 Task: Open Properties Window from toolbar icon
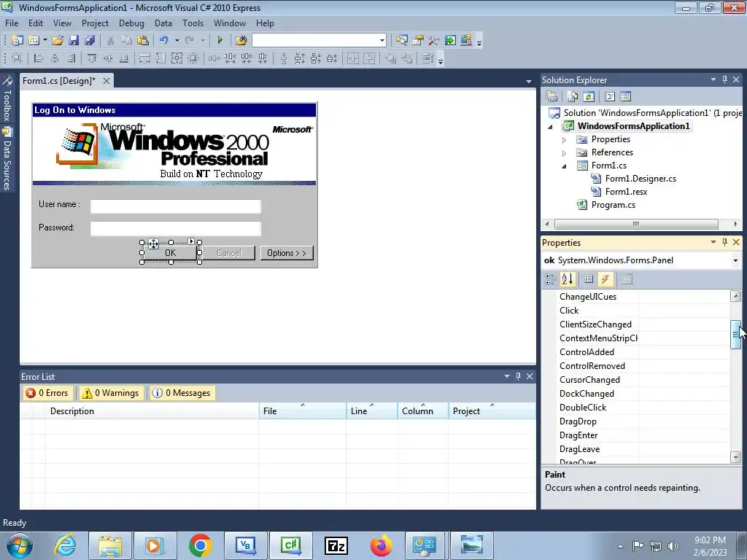418,41
